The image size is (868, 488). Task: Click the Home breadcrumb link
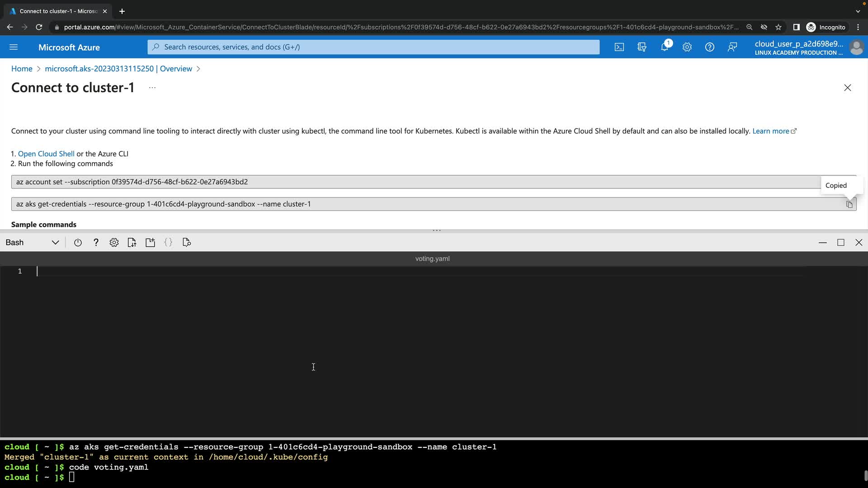coord(22,69)
